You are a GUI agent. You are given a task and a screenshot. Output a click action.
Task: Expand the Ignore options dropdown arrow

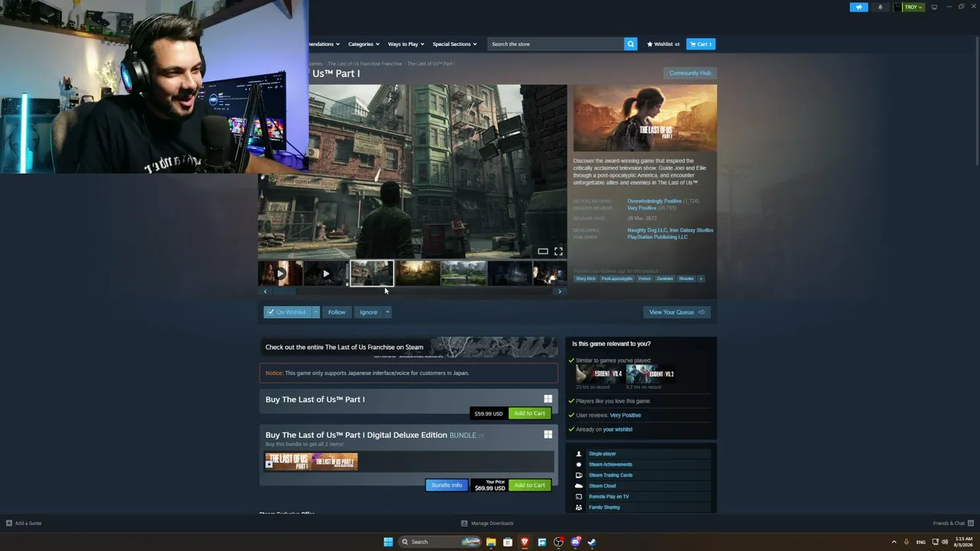pos(387,312)
